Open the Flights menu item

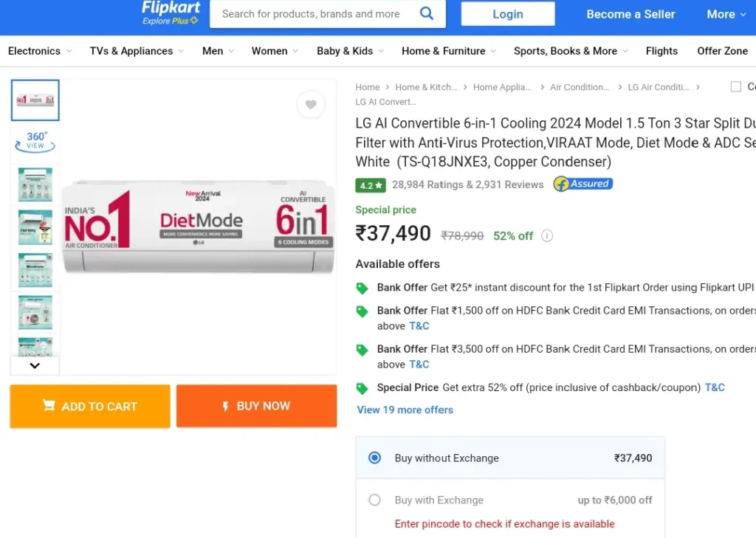point(661,51)
